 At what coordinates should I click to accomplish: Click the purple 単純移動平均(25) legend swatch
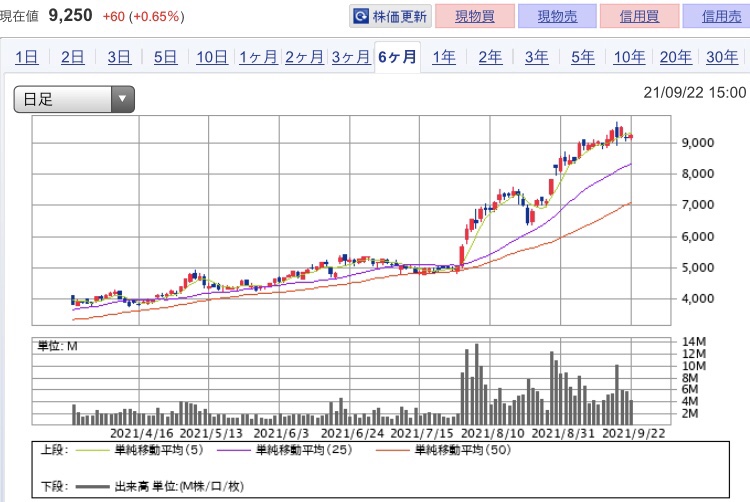[233, 450]
